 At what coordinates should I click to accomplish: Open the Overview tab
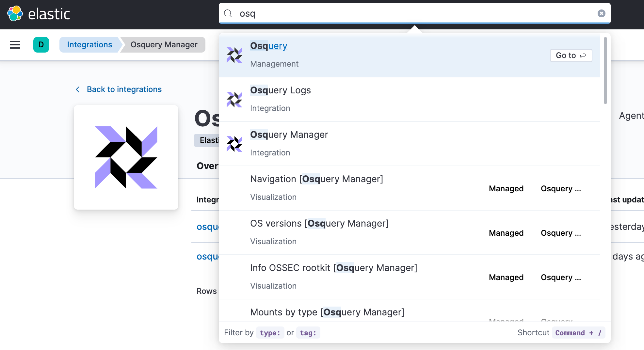tap(207, 166)
